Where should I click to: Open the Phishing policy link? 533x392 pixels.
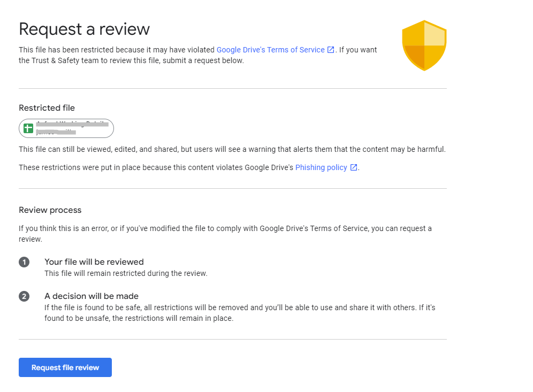pos(321,167)
